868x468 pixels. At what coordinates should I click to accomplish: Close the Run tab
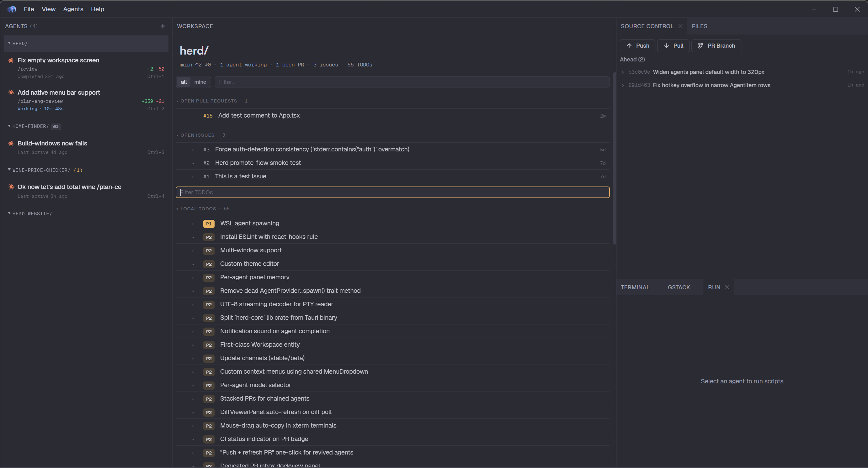(727, 287)
